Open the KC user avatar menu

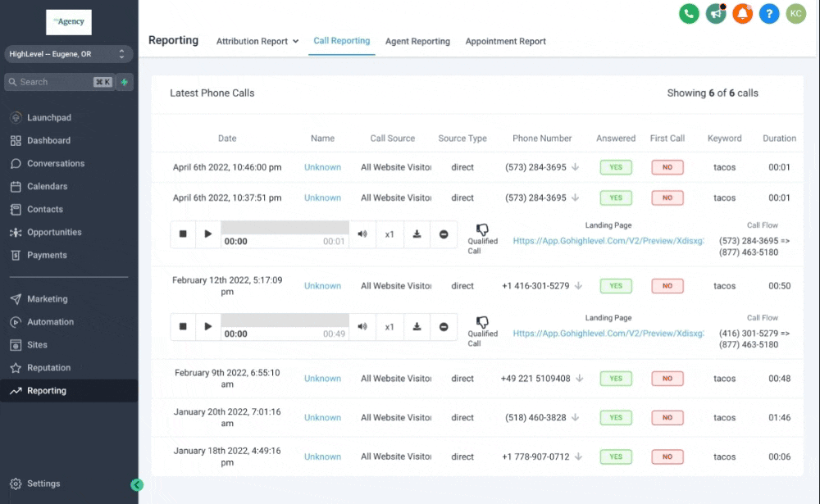pos(796,14)
